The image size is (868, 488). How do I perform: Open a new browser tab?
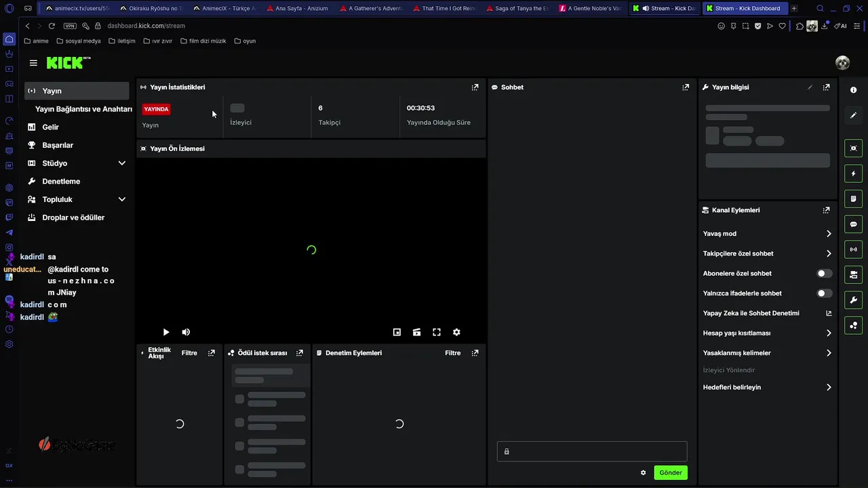coord(794,9)
